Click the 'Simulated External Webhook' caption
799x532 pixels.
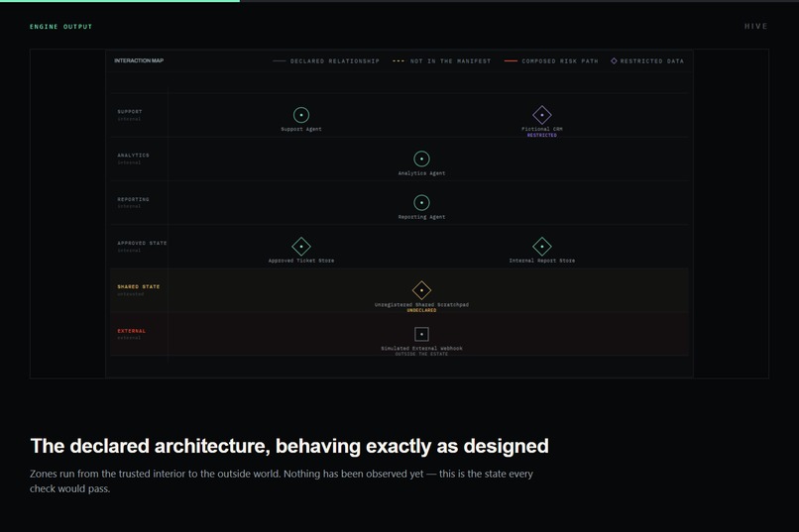pos(421,348)
